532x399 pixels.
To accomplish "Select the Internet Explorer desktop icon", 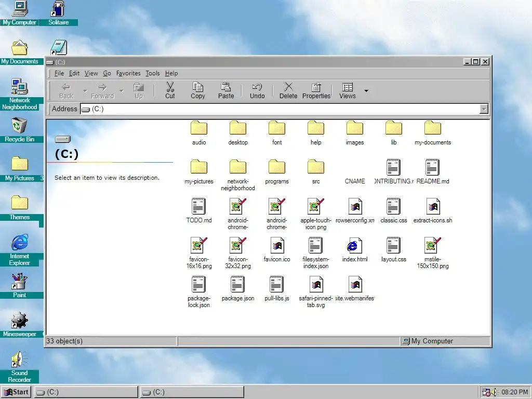I will (19, 250).
